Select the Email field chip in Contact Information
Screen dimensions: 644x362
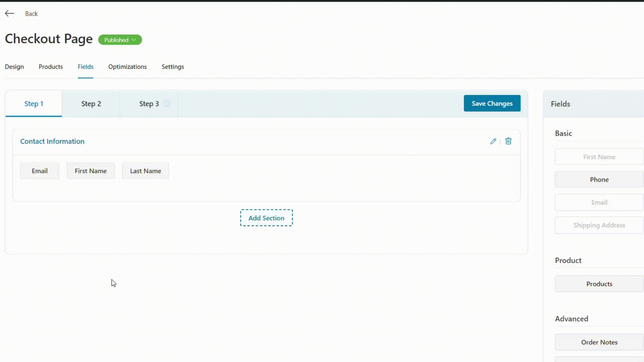40,171
